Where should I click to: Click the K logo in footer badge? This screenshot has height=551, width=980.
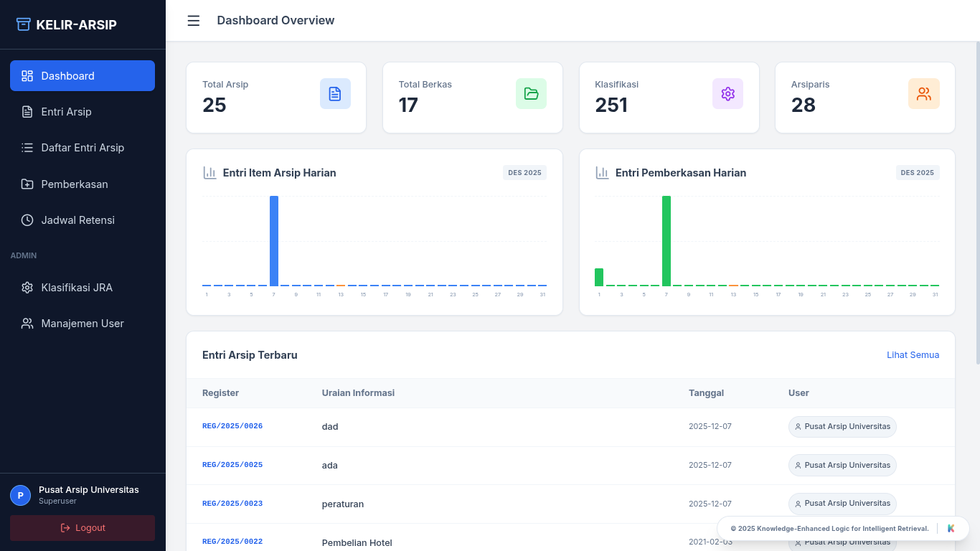[951, 529]
